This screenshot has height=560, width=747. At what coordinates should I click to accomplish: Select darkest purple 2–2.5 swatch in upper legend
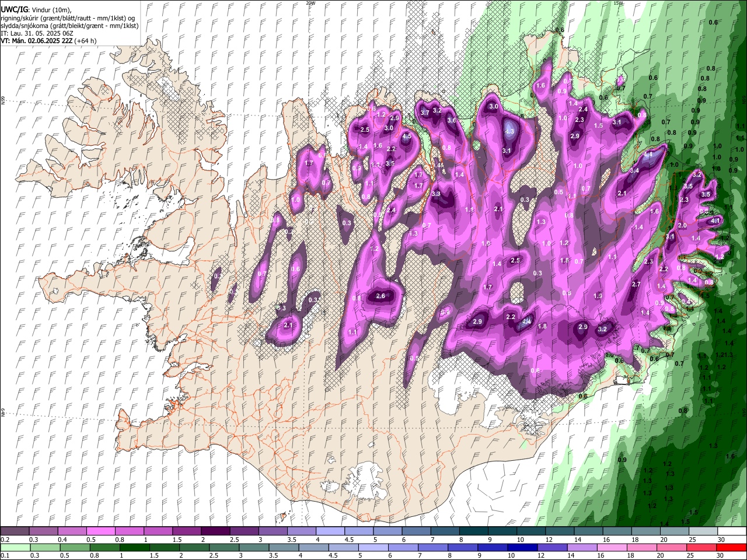[x=215, y=531]
